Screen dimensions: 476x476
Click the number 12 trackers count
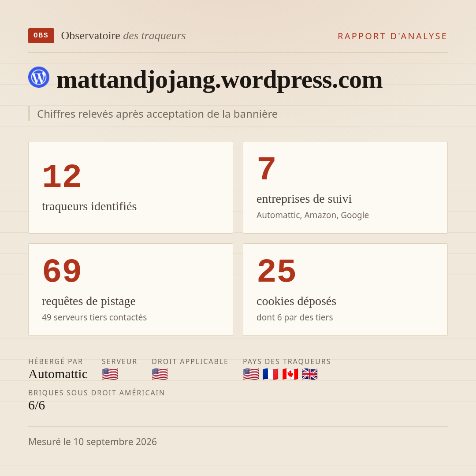point(62,176)
